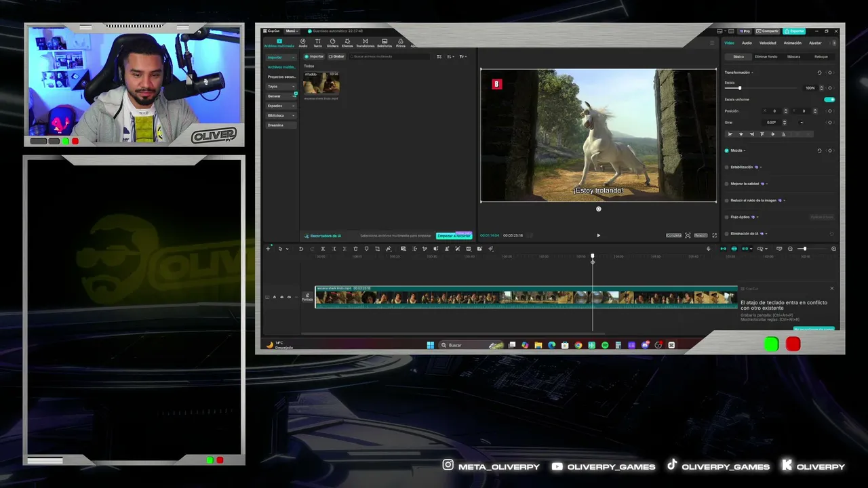Image resolution: width=868 pixels, height=488 pixels.
Task: Click Empezar a recortar button
Action: [454, 236]
